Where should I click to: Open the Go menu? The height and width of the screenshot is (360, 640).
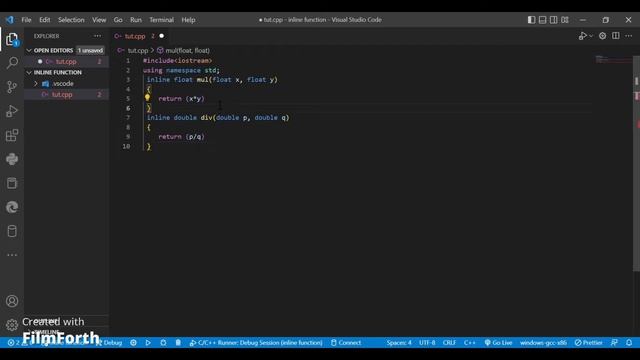[118, 20]
